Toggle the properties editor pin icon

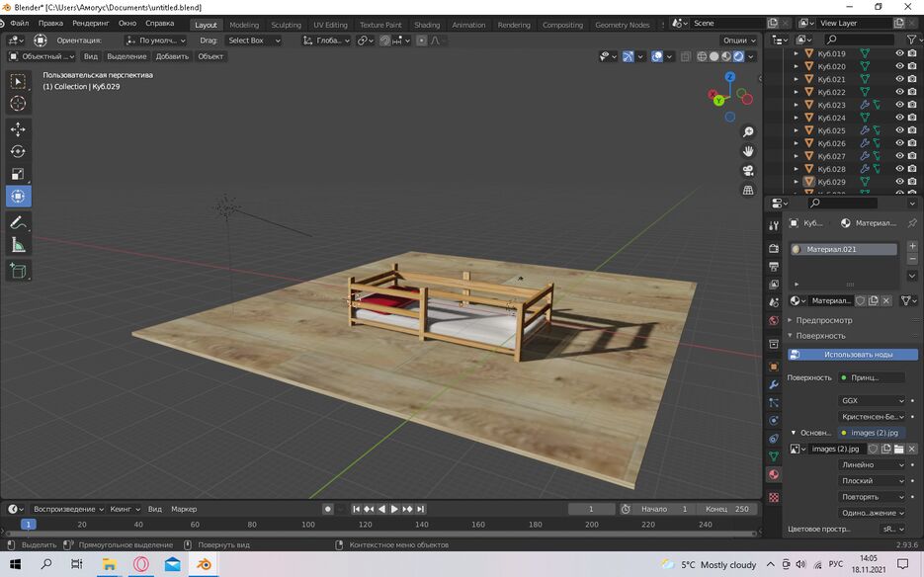pyautogui.click(x=912, y=222)
